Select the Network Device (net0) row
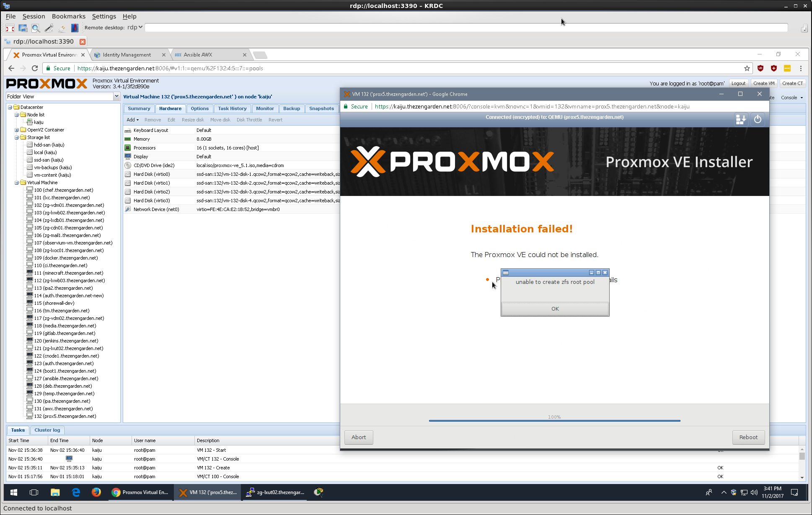Image resolution: width=812 pixels, height=515 pixels. pyautogui.click(x=232, y=209)
